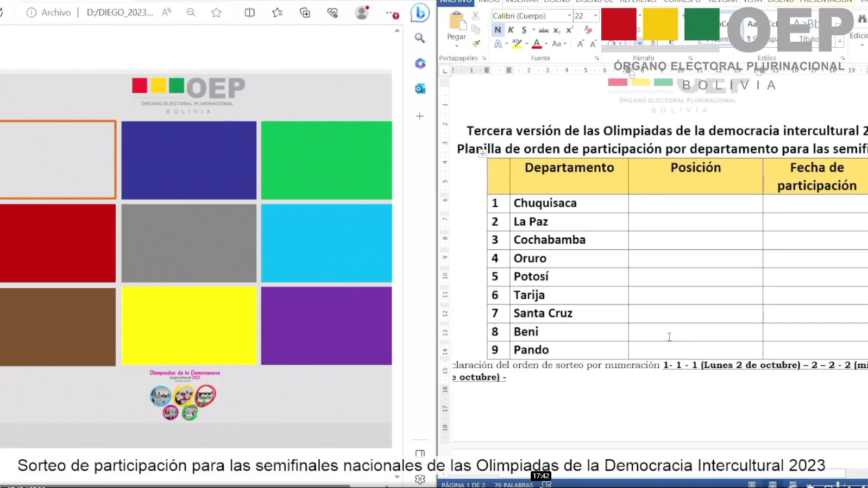868x488 pixels.
Task: Click the Format Painter brush icon
Action: tap(476, 43)
